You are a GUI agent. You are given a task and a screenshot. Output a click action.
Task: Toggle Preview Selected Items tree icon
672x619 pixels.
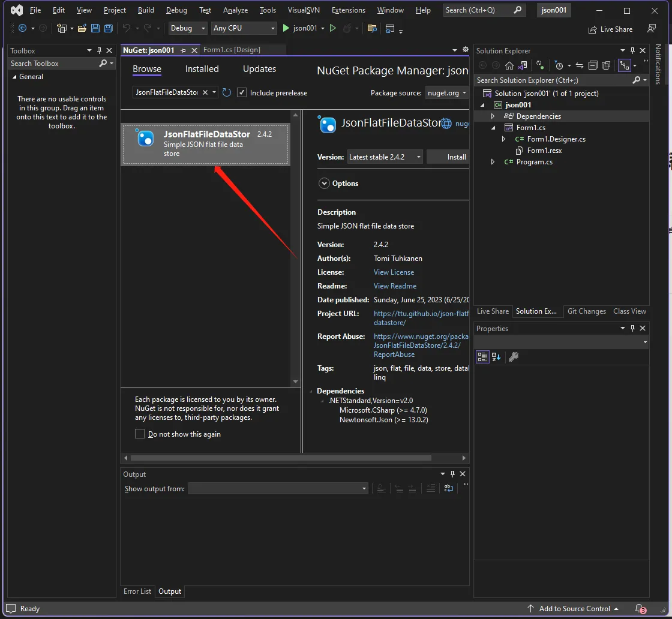(x=625, y=65)
